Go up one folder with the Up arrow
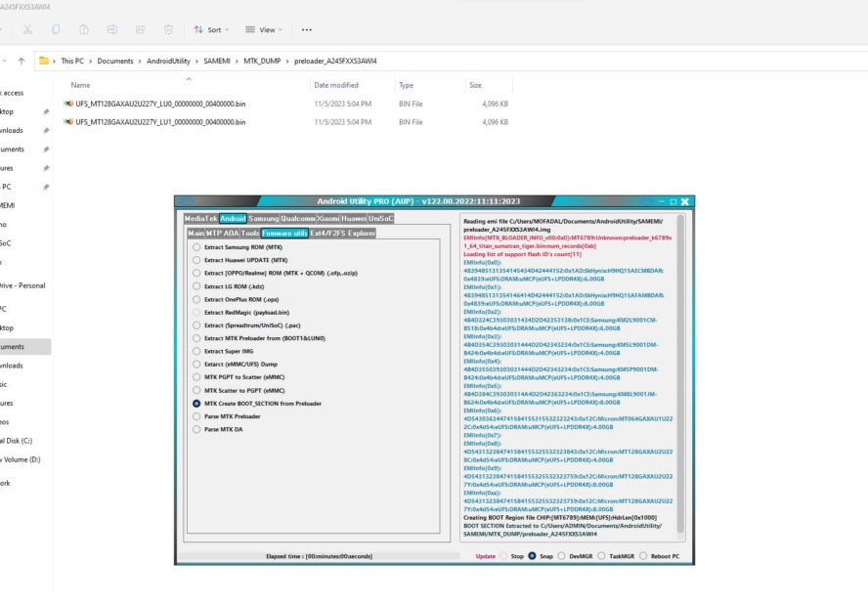The height and width of the screenshot is (606, 868). tap(22, 61)
